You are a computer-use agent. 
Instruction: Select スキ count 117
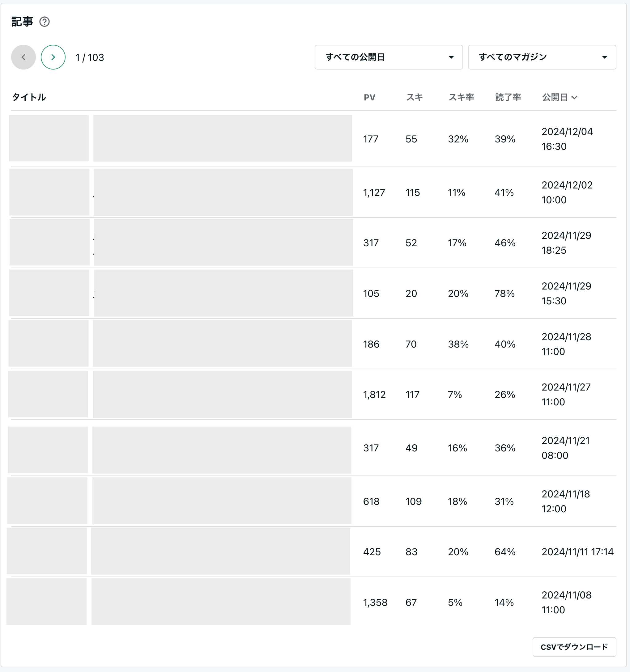tap(412, 395)
